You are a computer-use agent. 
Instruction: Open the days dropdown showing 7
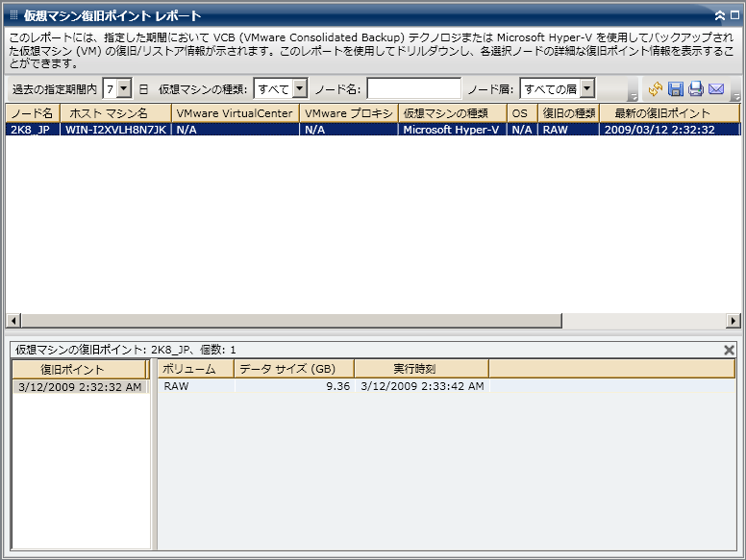125,89
